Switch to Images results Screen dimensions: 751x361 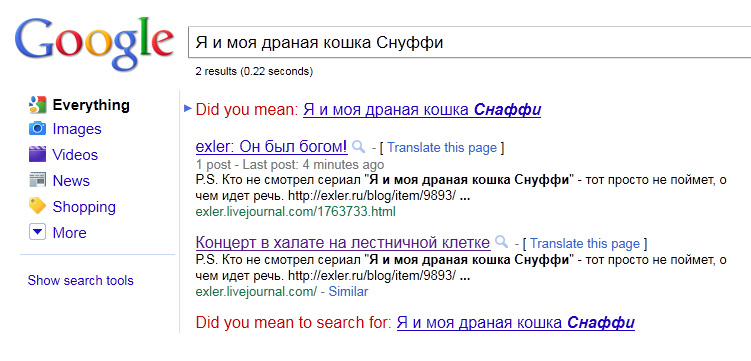pos(77,129)
